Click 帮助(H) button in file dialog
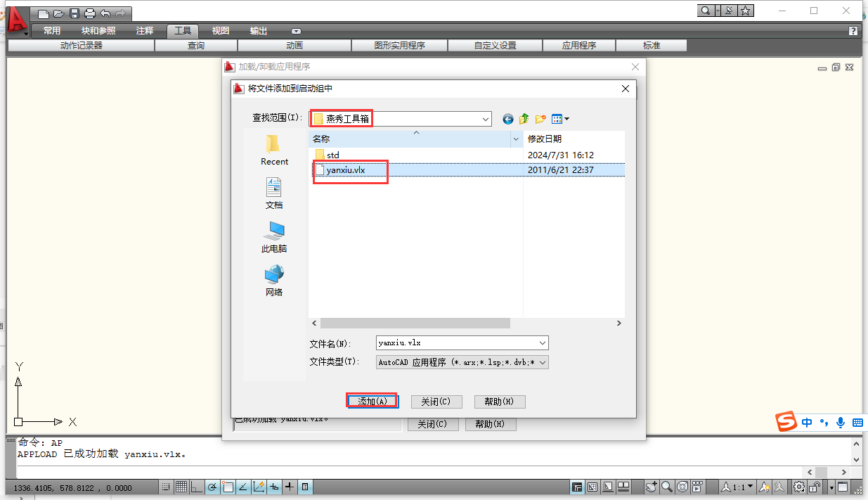This screenshot has height=500, width=868. pos(500,402)
